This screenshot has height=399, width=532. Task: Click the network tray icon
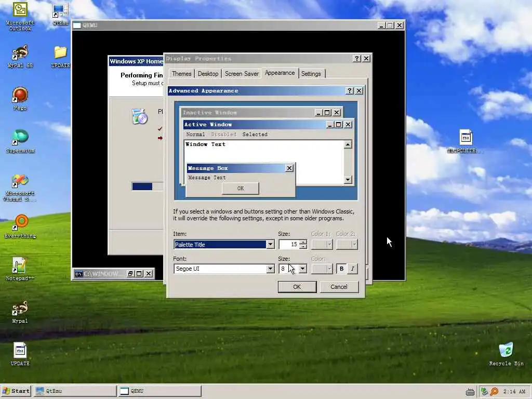[x=484, y=392]
